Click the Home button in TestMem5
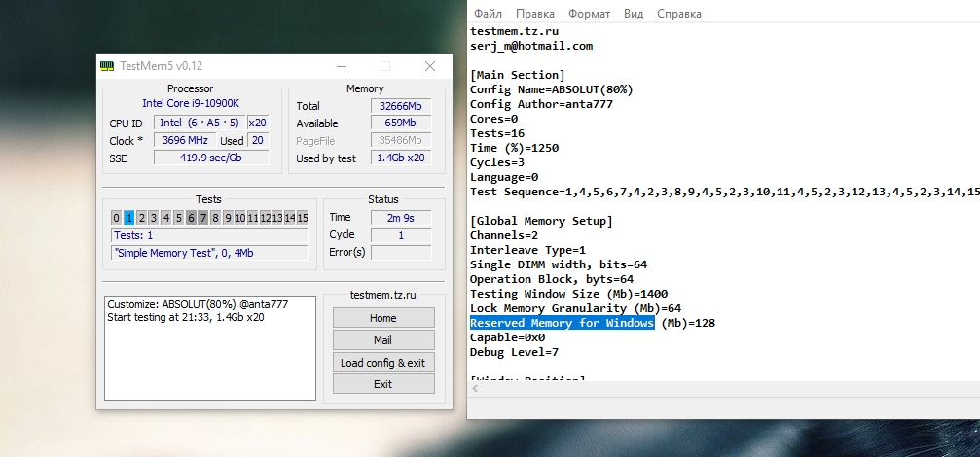980x457 pixels. 383,318
